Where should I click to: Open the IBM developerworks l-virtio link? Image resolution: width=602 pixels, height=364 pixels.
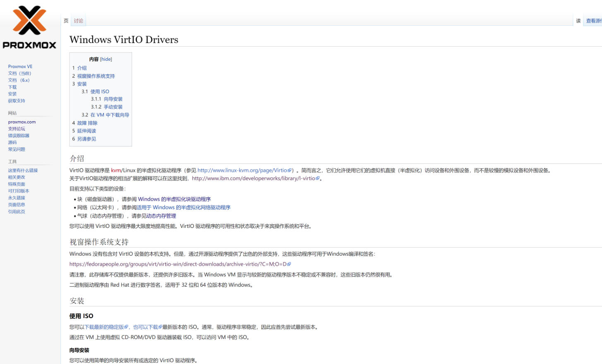coord(253,179)
